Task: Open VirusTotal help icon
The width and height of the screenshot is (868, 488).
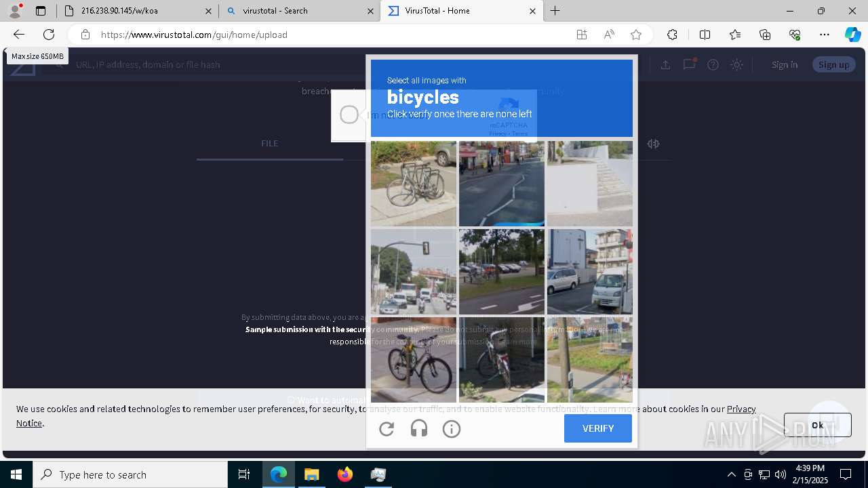Action: 713,64
